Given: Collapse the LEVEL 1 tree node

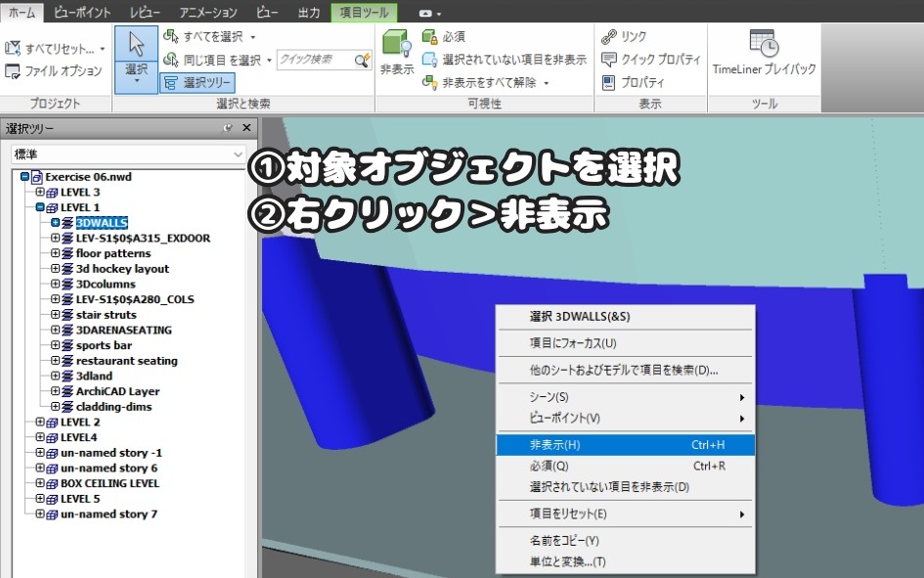Looking at the screenshot, I should tap(41, 207).
